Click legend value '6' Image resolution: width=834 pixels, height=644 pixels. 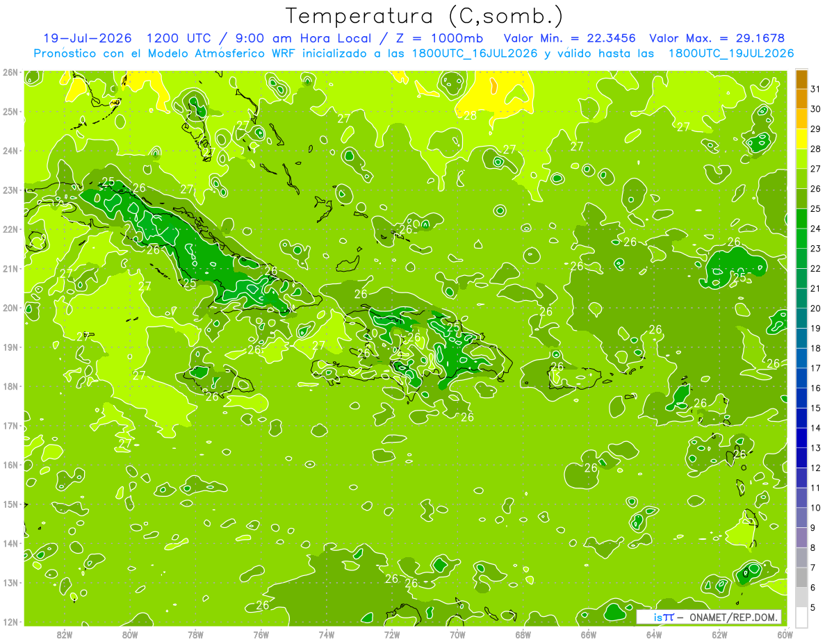pyautogui.click(x=813, y=588)
